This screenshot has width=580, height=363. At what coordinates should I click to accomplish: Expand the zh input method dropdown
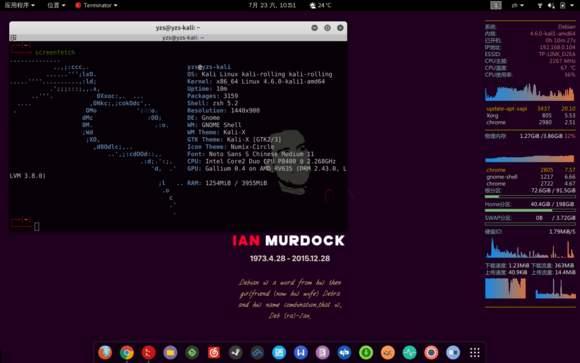click(517, 5)
